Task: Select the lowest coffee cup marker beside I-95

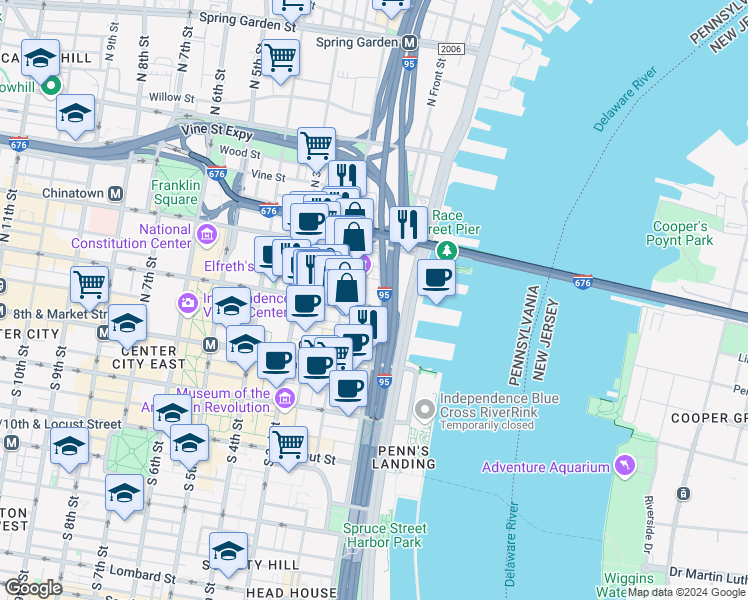Action: (349, 390)
